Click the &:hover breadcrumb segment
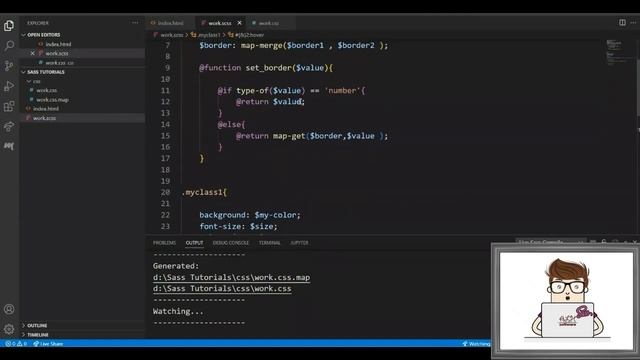Viewport: 640px width, 360px height. tap(249, 35)
